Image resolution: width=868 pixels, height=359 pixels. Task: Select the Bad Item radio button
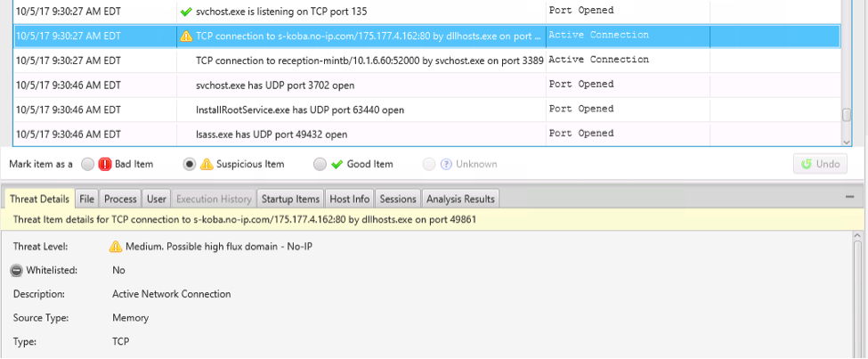[87, 164]
